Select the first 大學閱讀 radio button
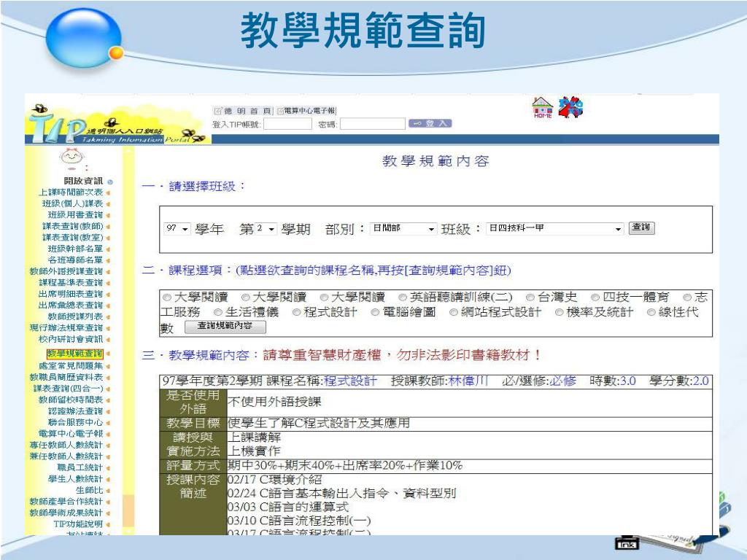Viewport: 747px width, 560px height. tap(167, 297)
